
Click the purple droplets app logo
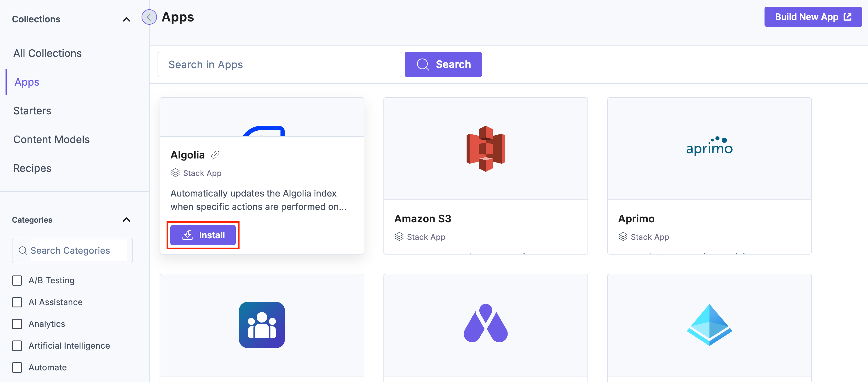(x=485, y=323)
